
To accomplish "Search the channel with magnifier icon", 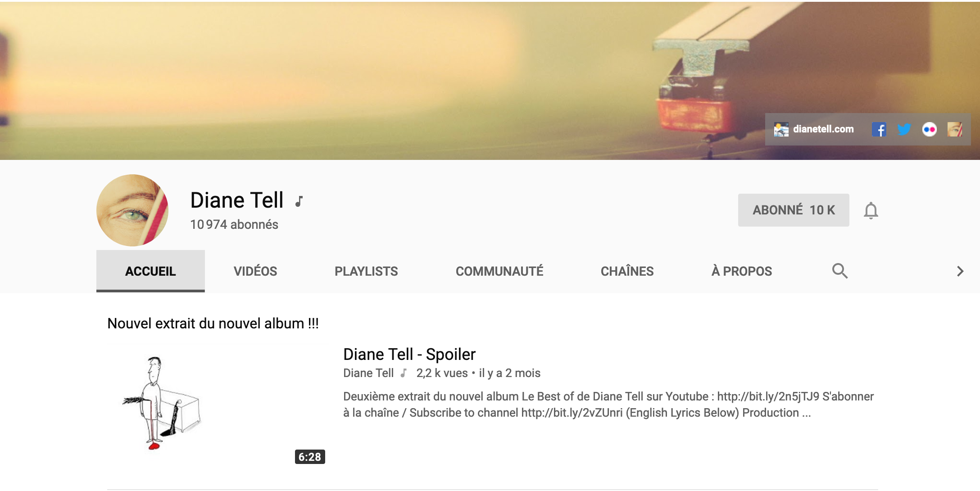I will (839, 271).
